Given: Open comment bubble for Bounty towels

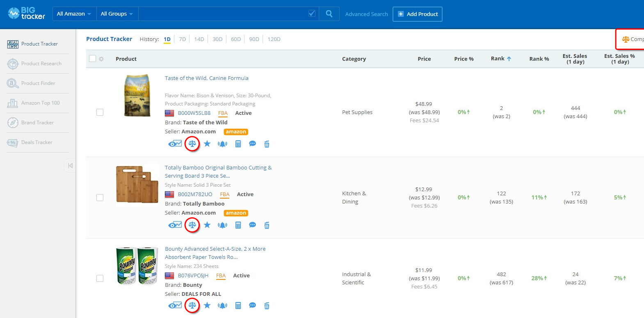Looking at the screenshot, I should (x=253, y=305).
